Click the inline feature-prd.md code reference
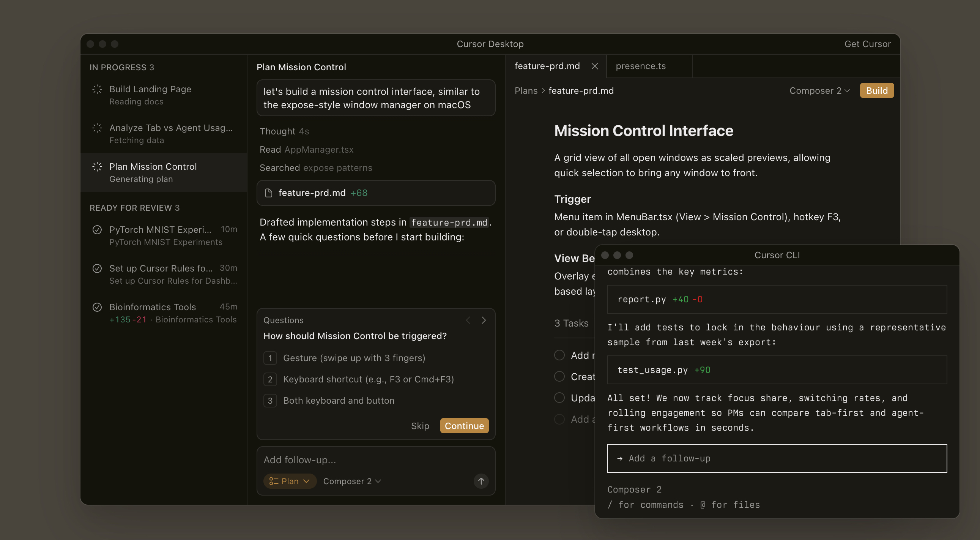This screenshot has width=980, height=540. pos(449,222)
